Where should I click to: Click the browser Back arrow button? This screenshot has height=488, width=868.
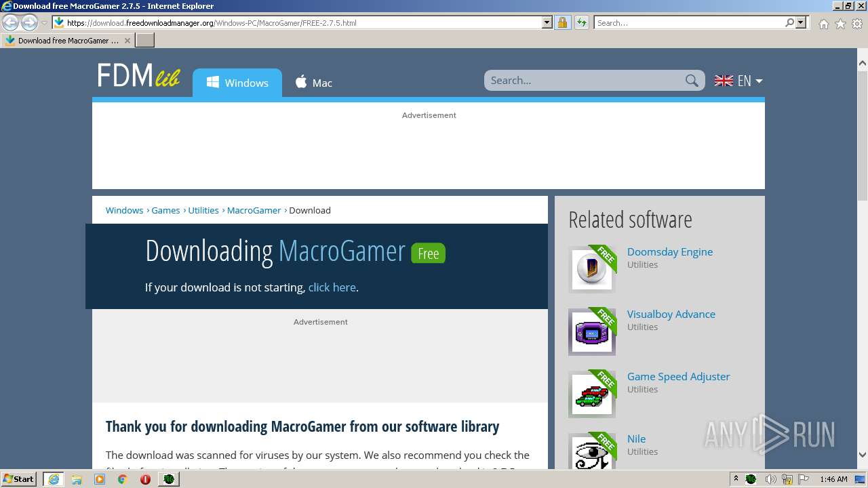click(11, 23)
